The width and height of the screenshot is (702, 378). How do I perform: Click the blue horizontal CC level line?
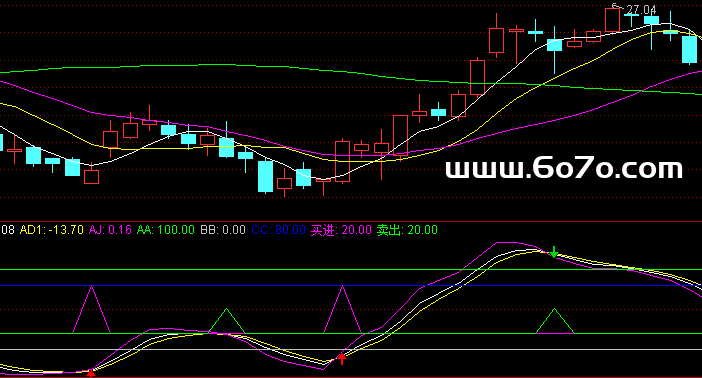(351, 285)
